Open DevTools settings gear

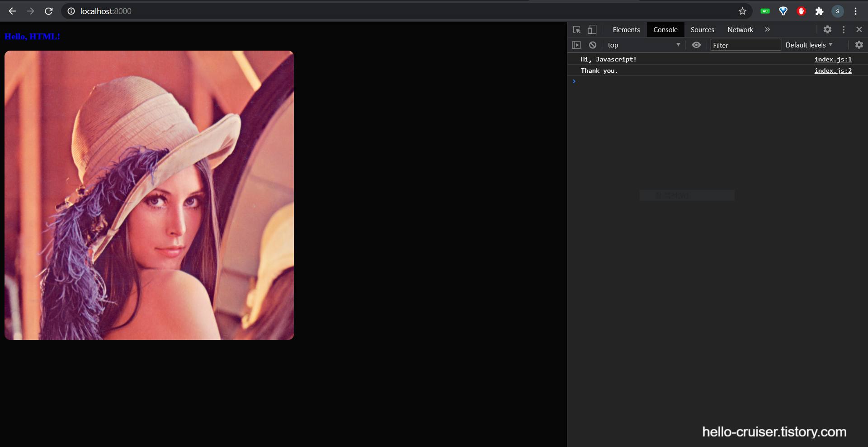[x=827, y=29]
